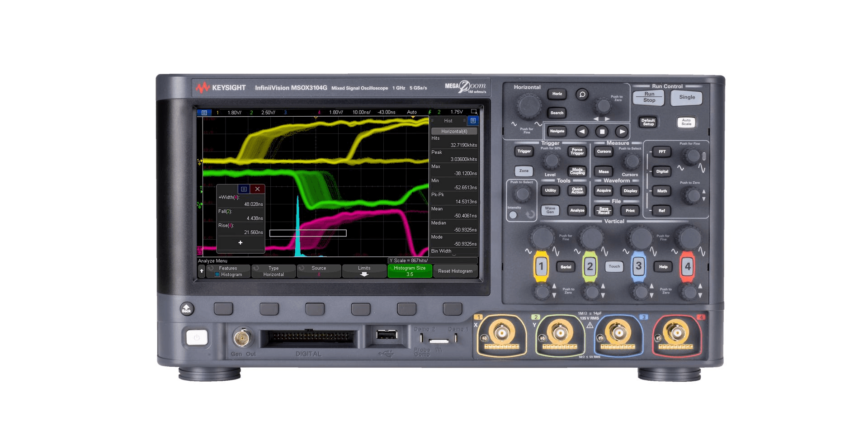Tap the Hist sidebar menu icon
868x445 pixels.
pyautogui.click(x=473, y=121)
